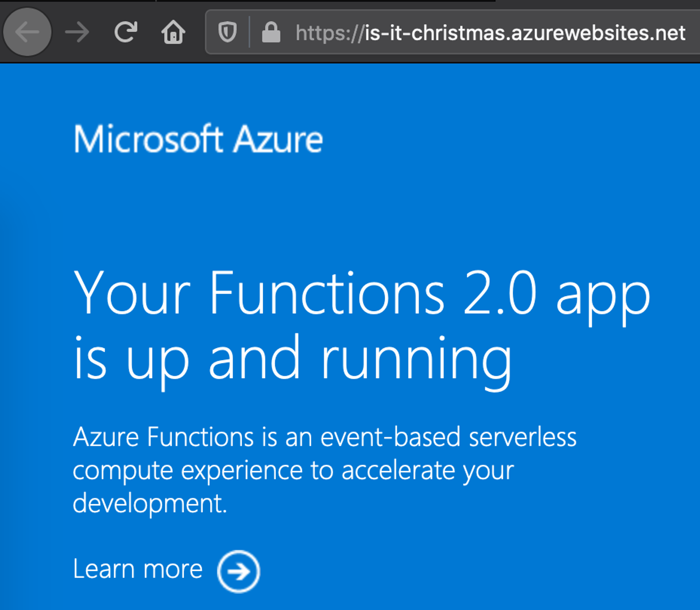The width and height of the screenshot is (700, 610).
Task: View site security via padlock icon
Action: tap(271, 32)
